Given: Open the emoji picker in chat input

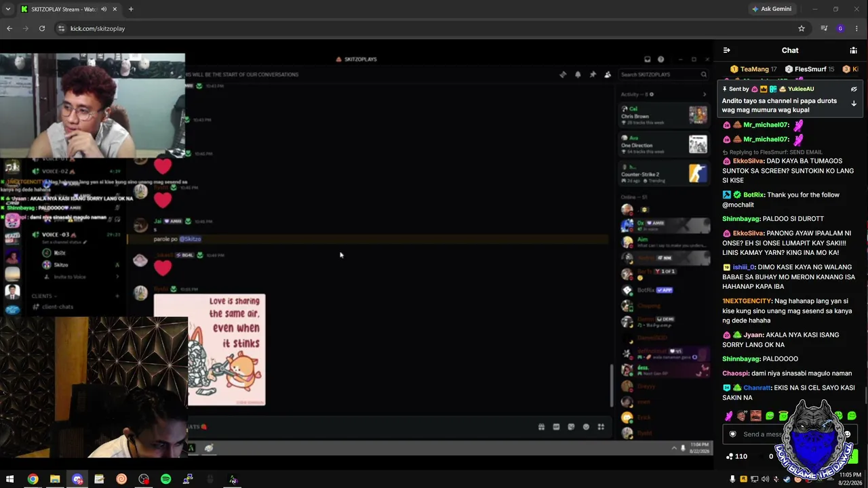Looking at the screenshot, I should 847,434.
